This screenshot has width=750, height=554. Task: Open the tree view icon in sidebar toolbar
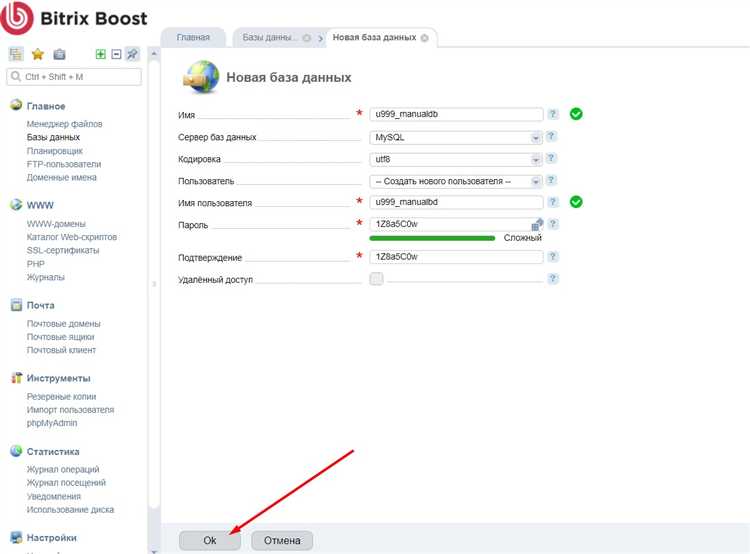16,54
